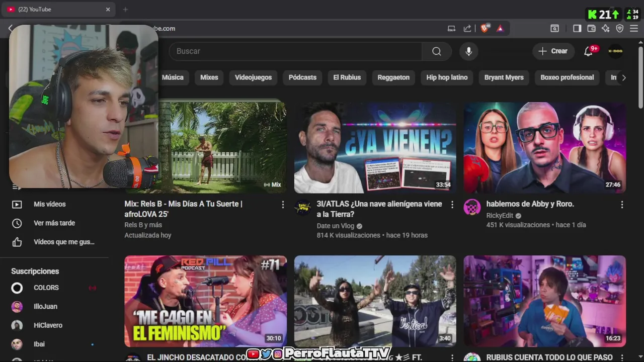This screenshot has width=644, height=362.
Task: Open the browser hamburger menu
Action: click(x=634, y=29)
